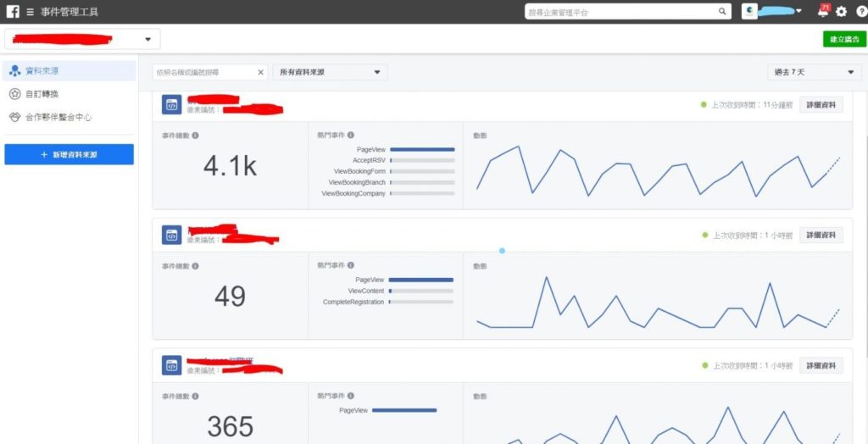
Task: Click the 365 total events value
Action: [x=231, y=426]
